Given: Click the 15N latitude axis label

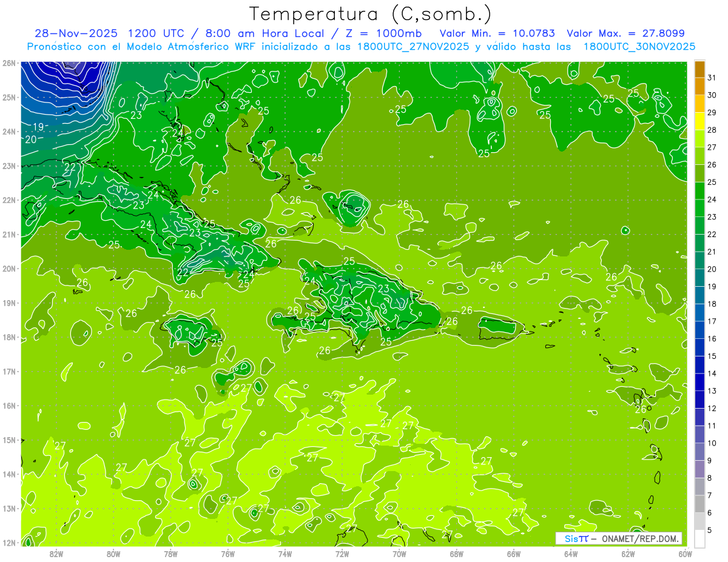Looking at the screenshot, I should tap(8, 440).
